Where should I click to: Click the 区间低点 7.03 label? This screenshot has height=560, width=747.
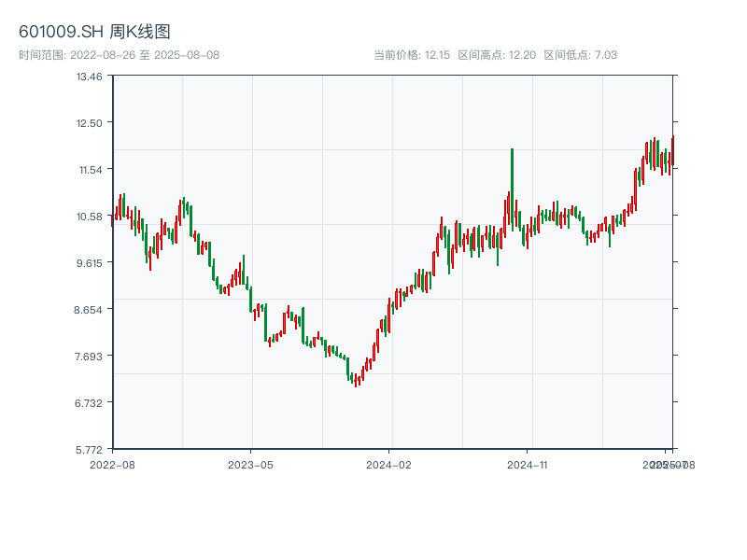[580, 55]
